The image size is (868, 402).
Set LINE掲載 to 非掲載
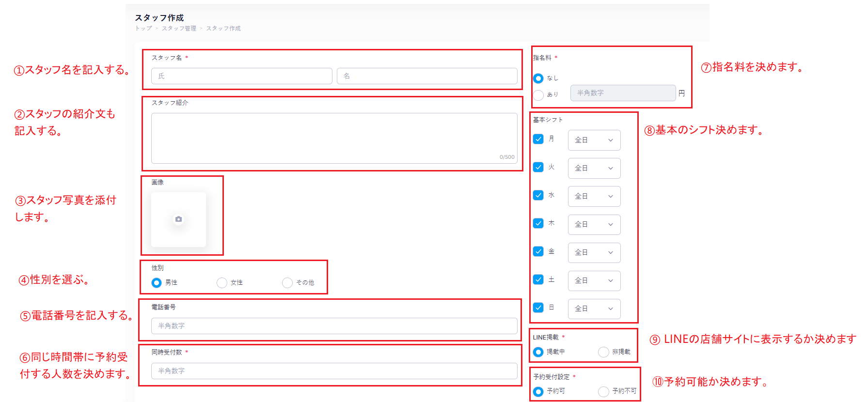pyautogui.click(x=603, y=352)
